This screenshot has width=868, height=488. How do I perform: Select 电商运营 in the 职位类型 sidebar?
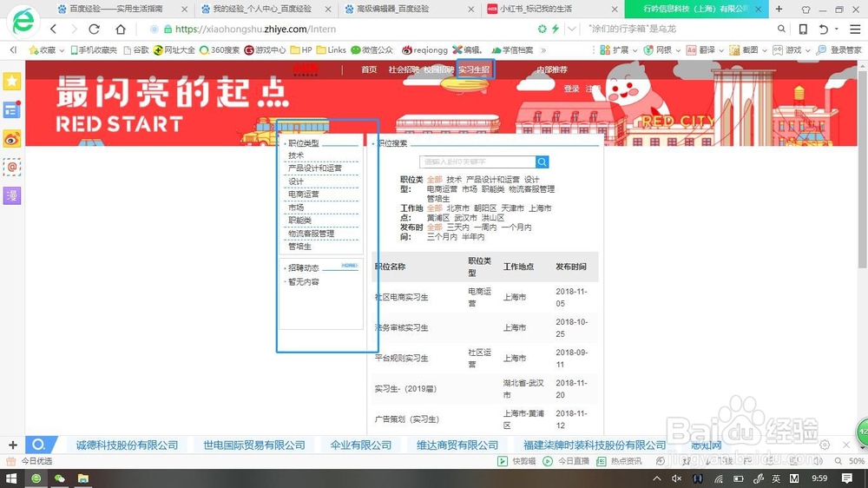(x=303, y=195)
